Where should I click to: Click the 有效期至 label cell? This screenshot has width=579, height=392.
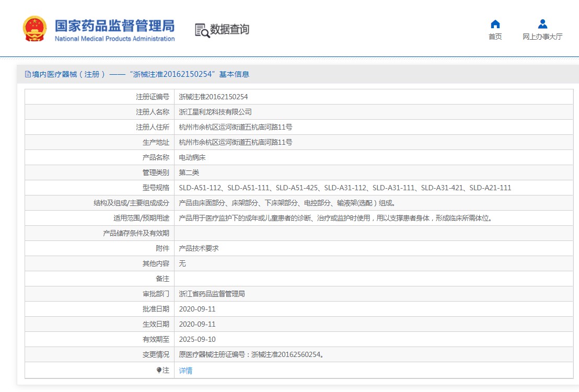click(x=100, y=339)
